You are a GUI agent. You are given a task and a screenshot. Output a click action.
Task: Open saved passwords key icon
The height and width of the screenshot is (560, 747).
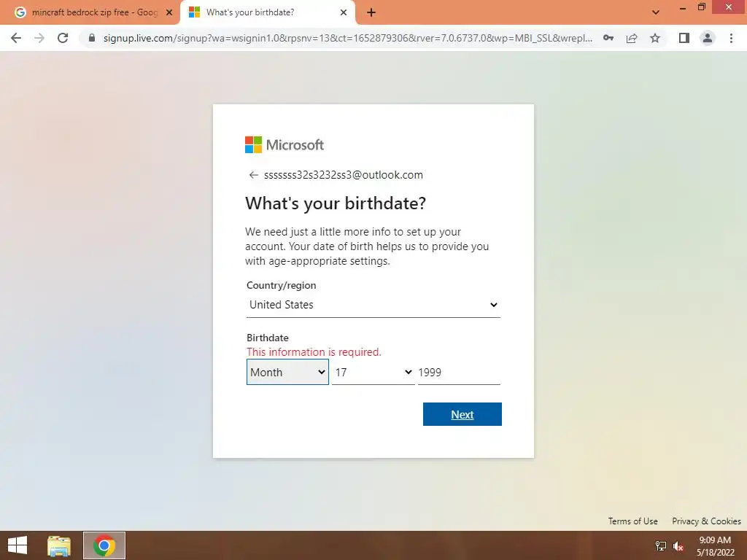pos(608,38)
